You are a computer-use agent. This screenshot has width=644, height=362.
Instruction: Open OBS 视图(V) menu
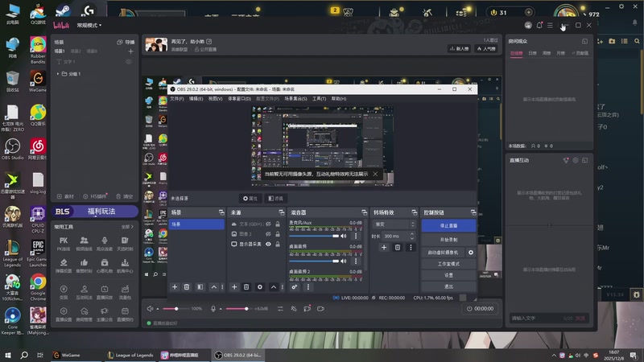click(x=215, y=99)
